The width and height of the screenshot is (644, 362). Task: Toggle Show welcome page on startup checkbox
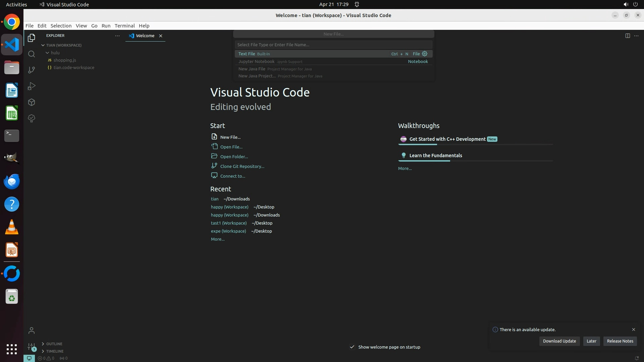pos(352,347)
